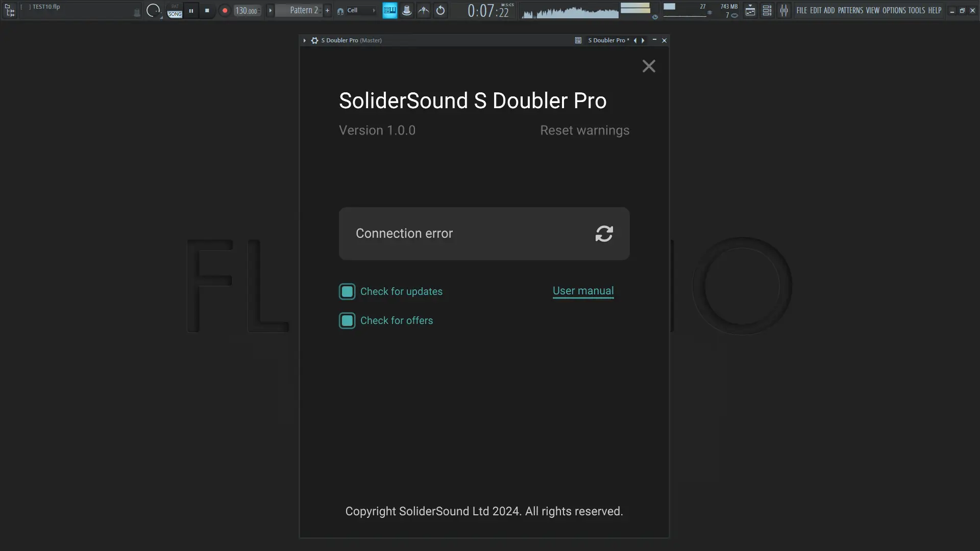
Task: Open the PATTERNS menu
Action: tap(850, 10)
